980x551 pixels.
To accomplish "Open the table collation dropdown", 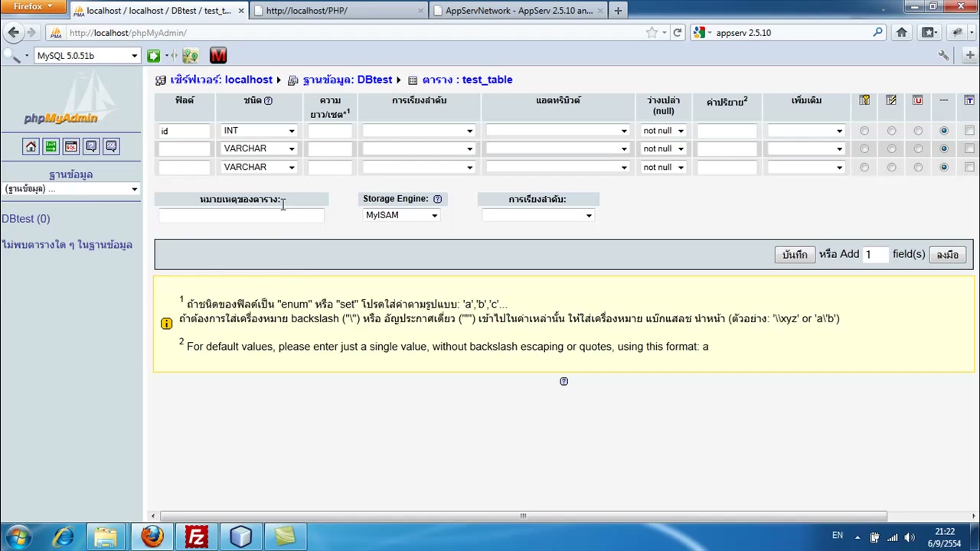I will tap(537, 216).
